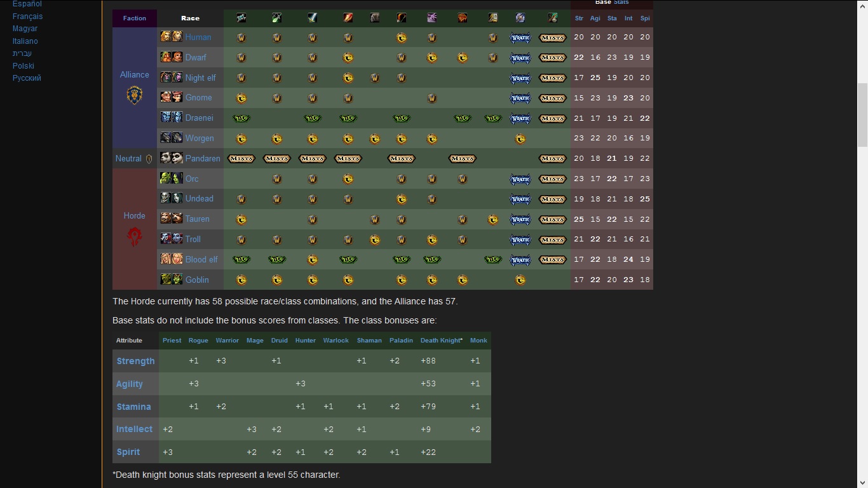Click the Warrior class icon in table header
The width and height of the screenshot is (868, 488).
pos(313,18)
